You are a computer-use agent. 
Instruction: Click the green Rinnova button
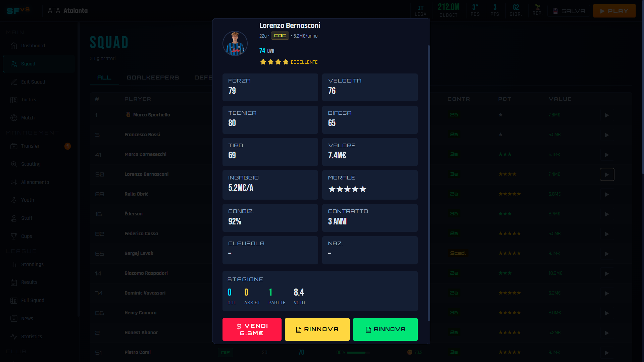[385, 329]
